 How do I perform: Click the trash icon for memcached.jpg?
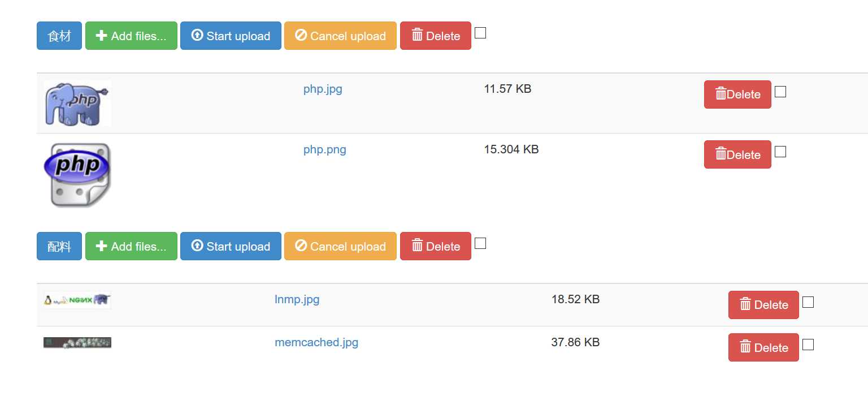pyautogui.click(x=745, y=347)
